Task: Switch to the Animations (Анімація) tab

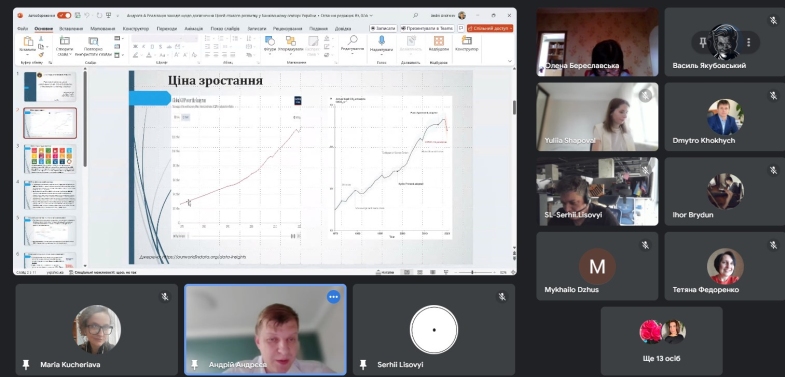Action: [195, 29]
